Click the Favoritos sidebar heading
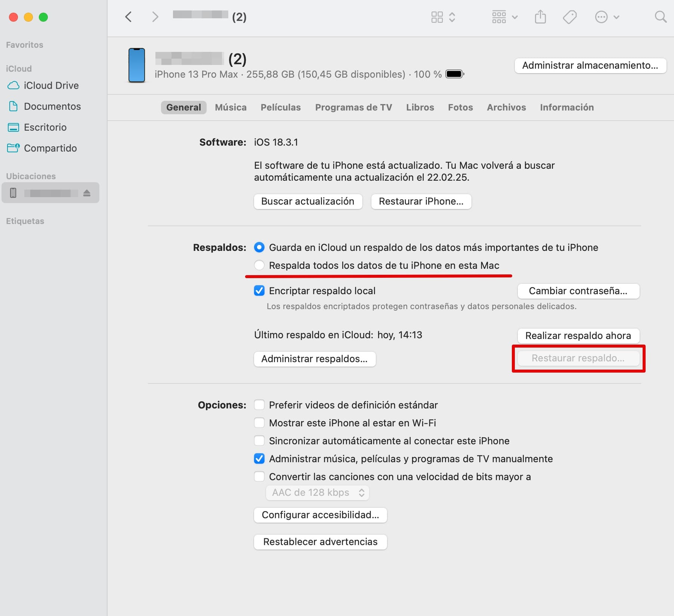 tap(25, 45)
